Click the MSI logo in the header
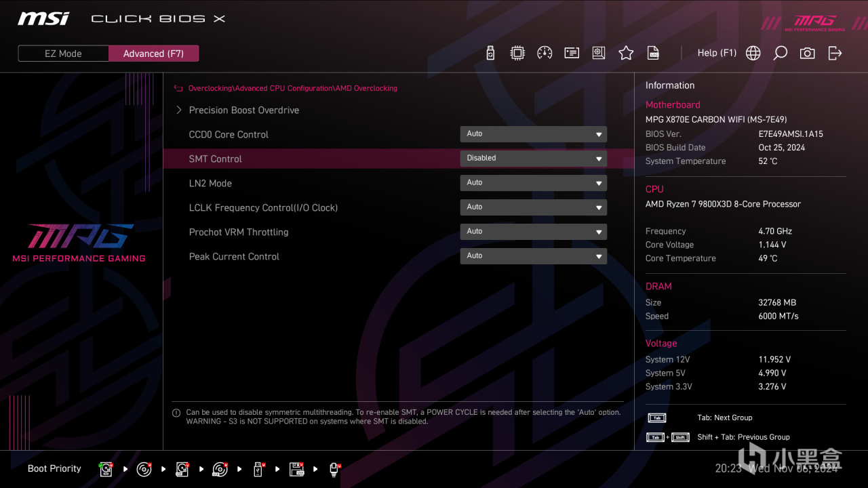This screenshot has height=488, width=868. [x=43, y=18]
